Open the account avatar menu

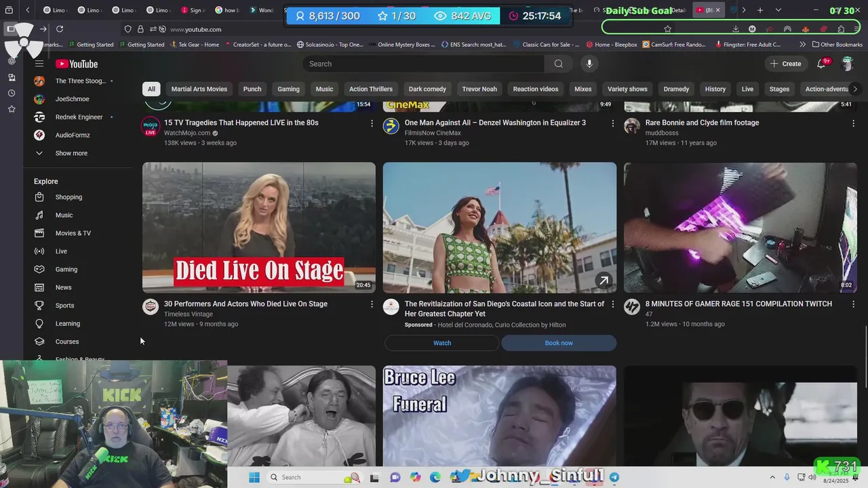pos(847,64)
